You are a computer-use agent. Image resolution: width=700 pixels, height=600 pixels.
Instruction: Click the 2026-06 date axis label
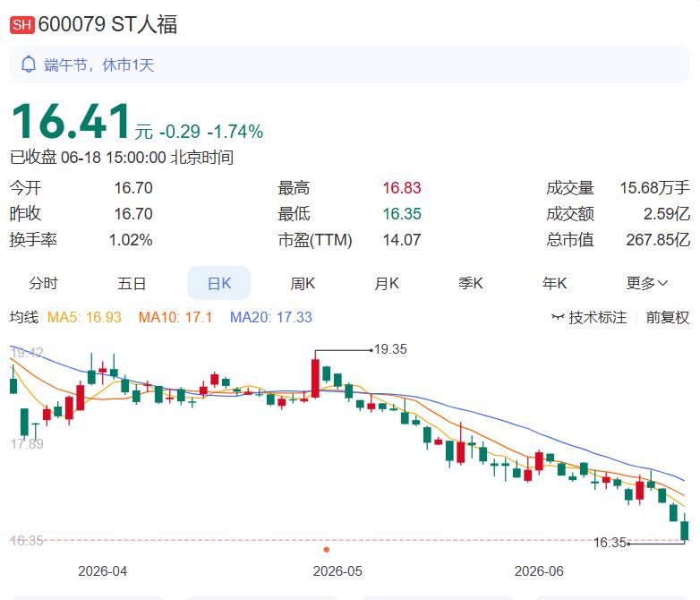coord(539,571)
